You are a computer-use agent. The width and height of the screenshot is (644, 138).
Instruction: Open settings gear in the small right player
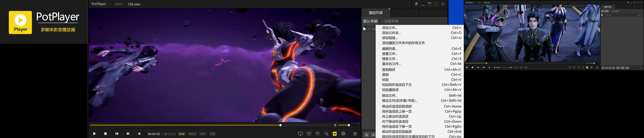point(591,67)
